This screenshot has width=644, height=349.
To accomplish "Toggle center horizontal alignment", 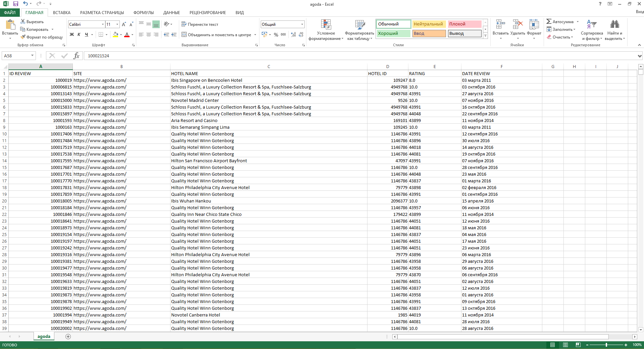I will click(x=149, y=35).
